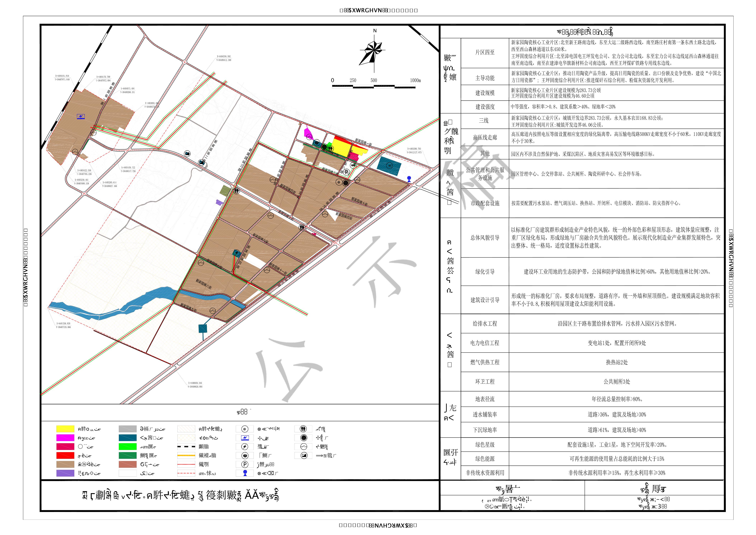756x535 pixels.
Task: Click the circled X symbol in the legend
Action: click(x=244, y=429)
